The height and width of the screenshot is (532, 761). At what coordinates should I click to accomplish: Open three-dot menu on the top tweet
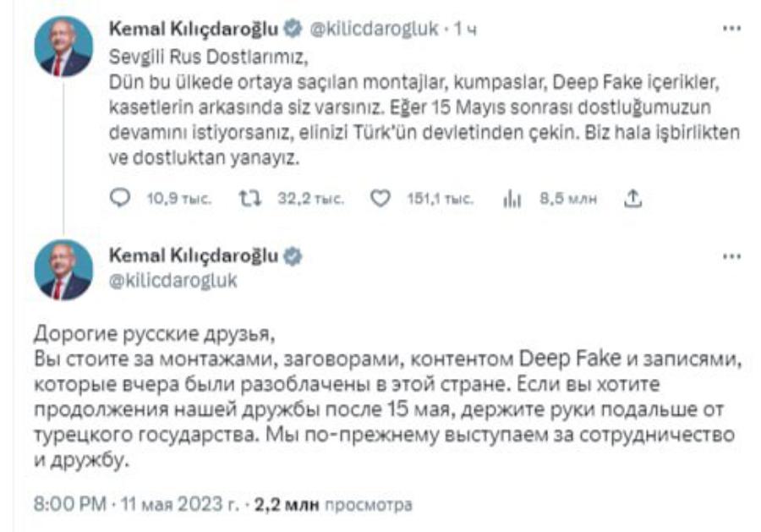pos(731,28)
